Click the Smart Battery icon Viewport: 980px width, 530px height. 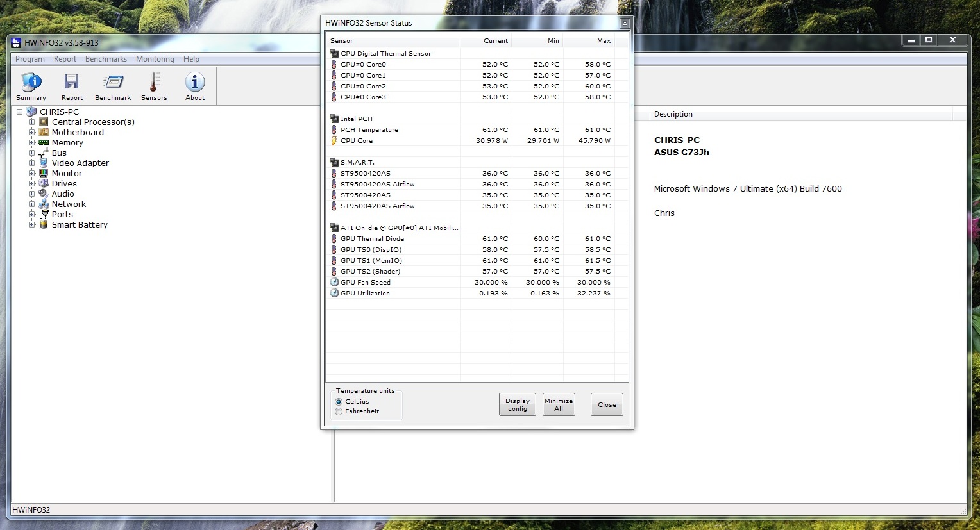(44, 224)
